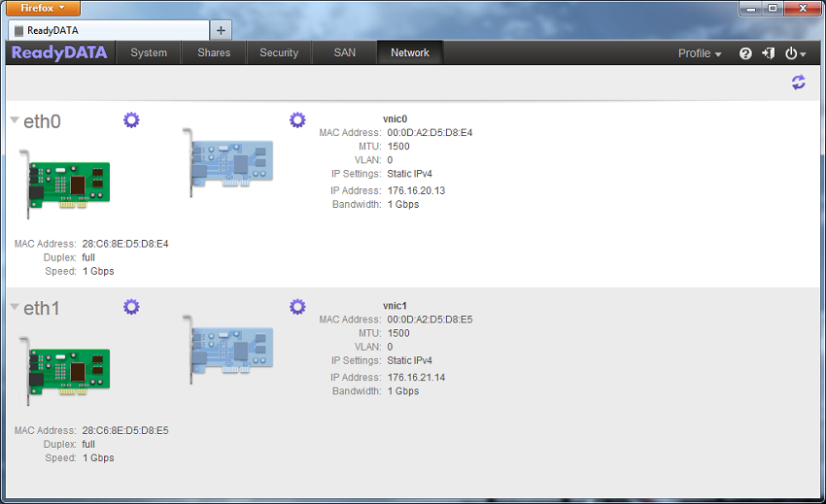The width and height of the screenshot is (826, 504).
Task: Select the vnic1 blue virtual card image
Action: pyautogui.click(x=228, y=350)
